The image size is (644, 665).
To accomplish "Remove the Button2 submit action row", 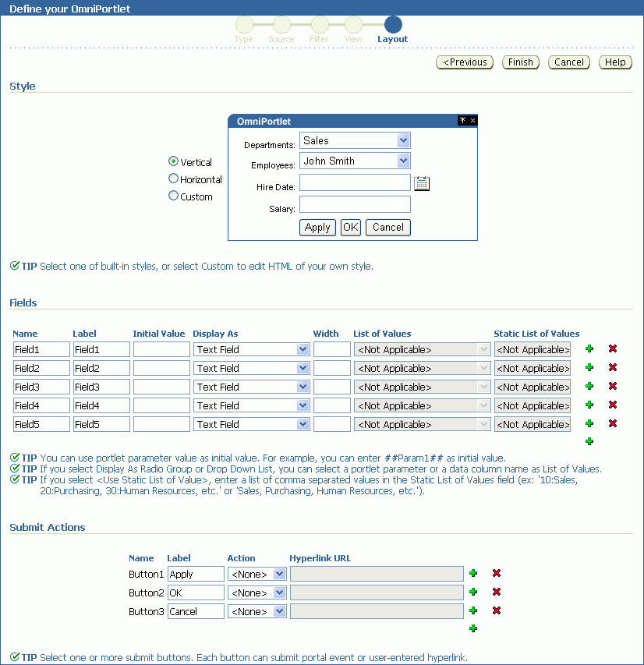I will (496, 592).
